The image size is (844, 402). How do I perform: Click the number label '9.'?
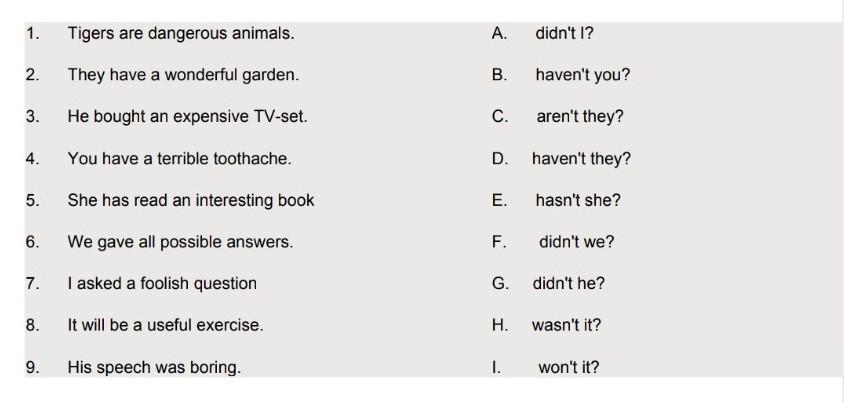32,368
